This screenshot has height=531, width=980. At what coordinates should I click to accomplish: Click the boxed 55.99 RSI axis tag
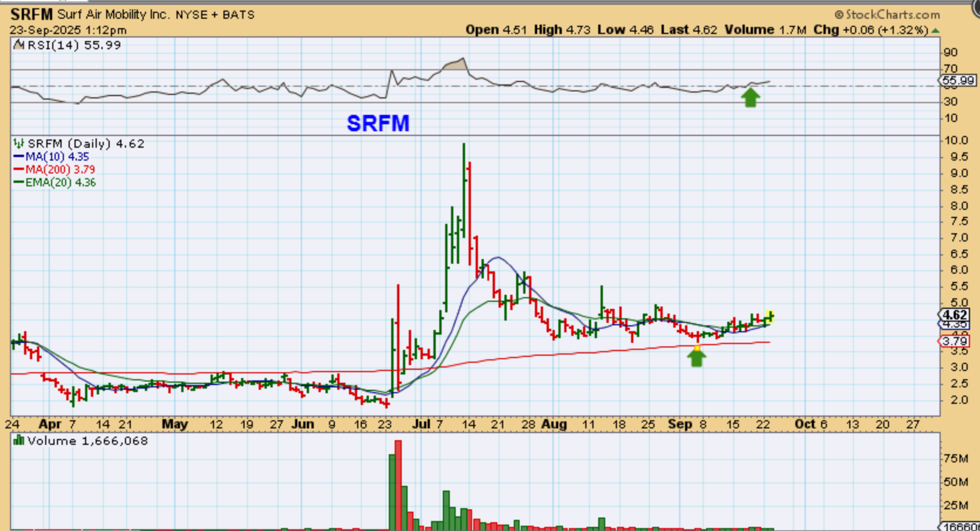pos(959,81)
